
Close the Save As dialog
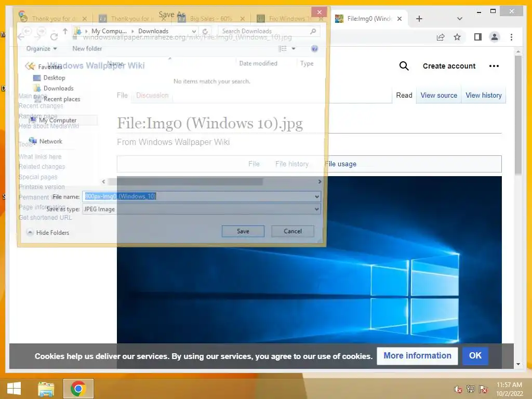(x=319, y=12)
